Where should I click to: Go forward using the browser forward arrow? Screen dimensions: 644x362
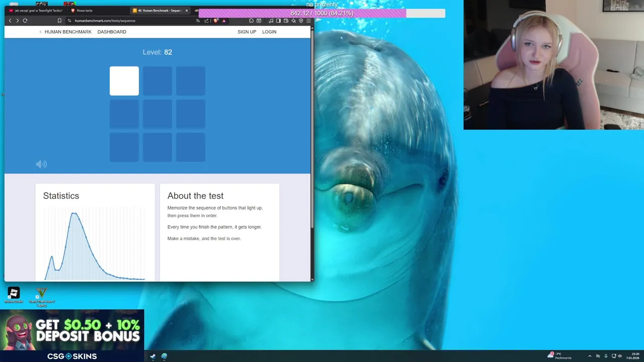[17, 21]
